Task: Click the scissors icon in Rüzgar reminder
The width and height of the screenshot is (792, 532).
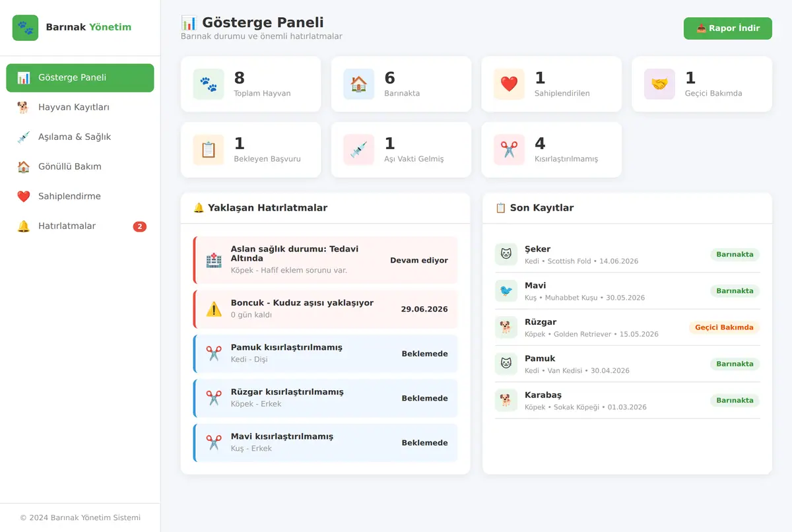Action: 214,398
